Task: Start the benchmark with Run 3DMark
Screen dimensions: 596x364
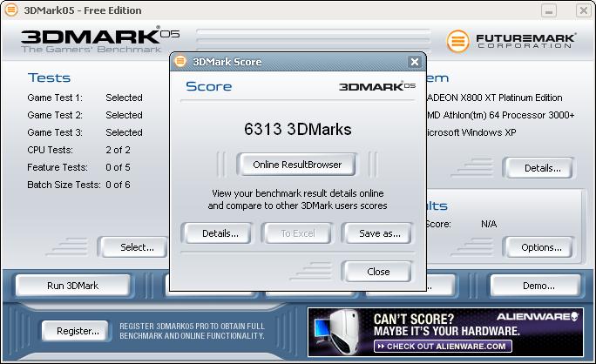Action: point(72,286)
